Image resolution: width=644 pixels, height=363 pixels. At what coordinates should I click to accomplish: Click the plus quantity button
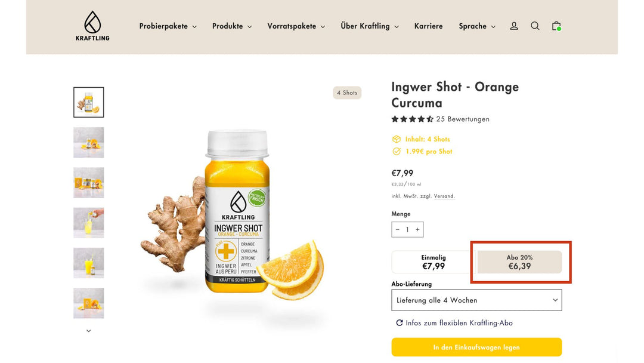click(417, 229)
